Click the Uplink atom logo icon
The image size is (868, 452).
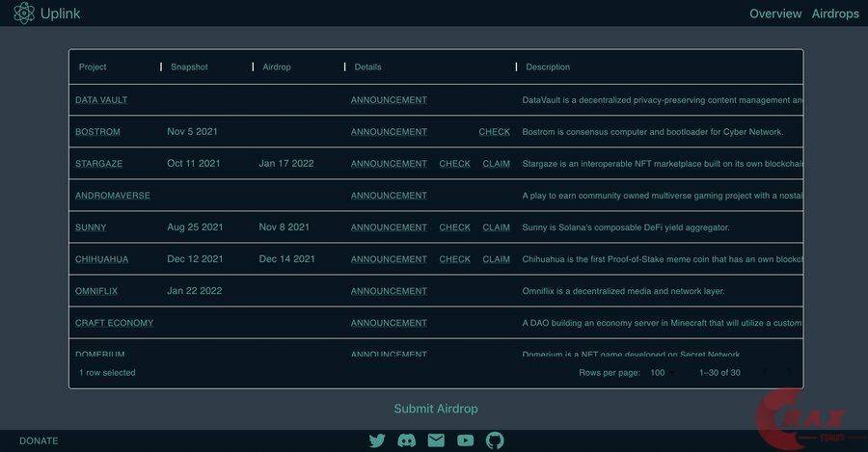24,13
